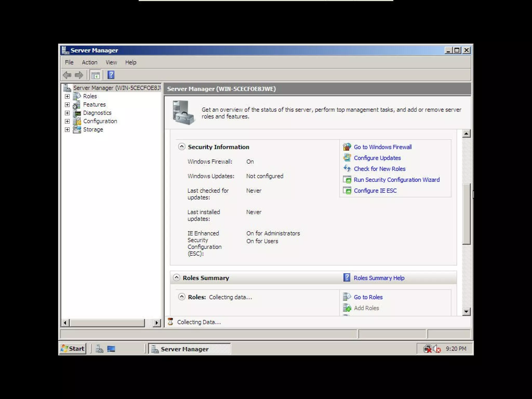Click the Back arrow toolbar icon
The image size is (532, 399).
pyautogui.click(x=67, y=75)
